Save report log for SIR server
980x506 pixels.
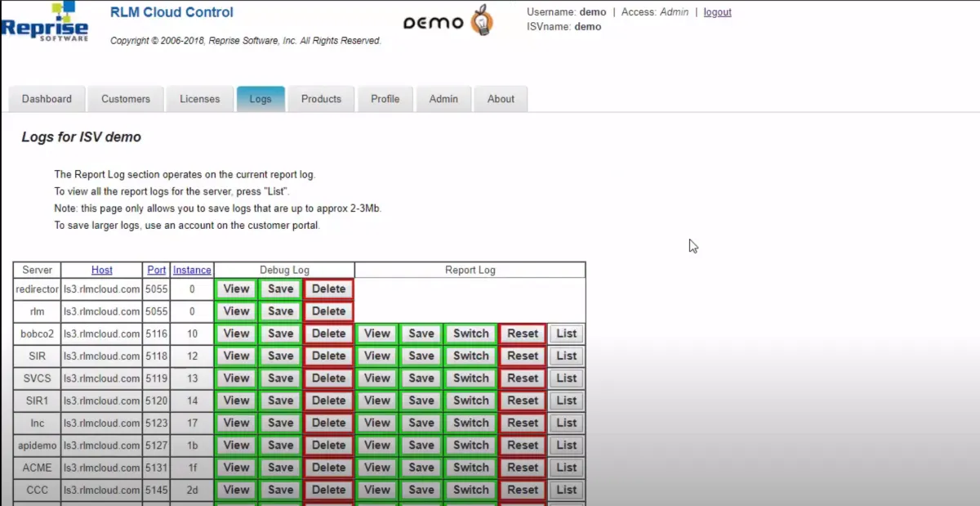[x=421, y=356]
